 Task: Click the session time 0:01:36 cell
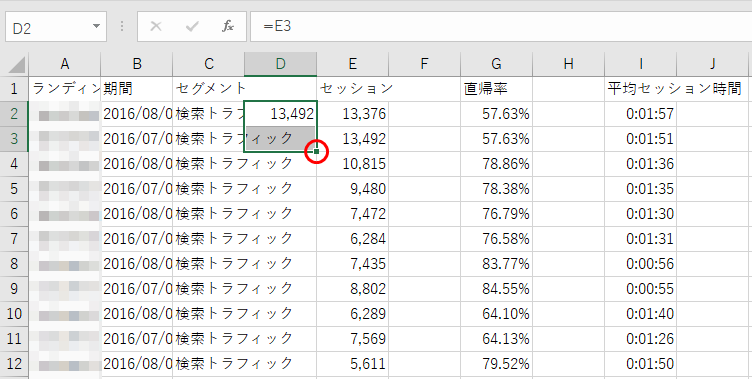click(x=640, y=164)
